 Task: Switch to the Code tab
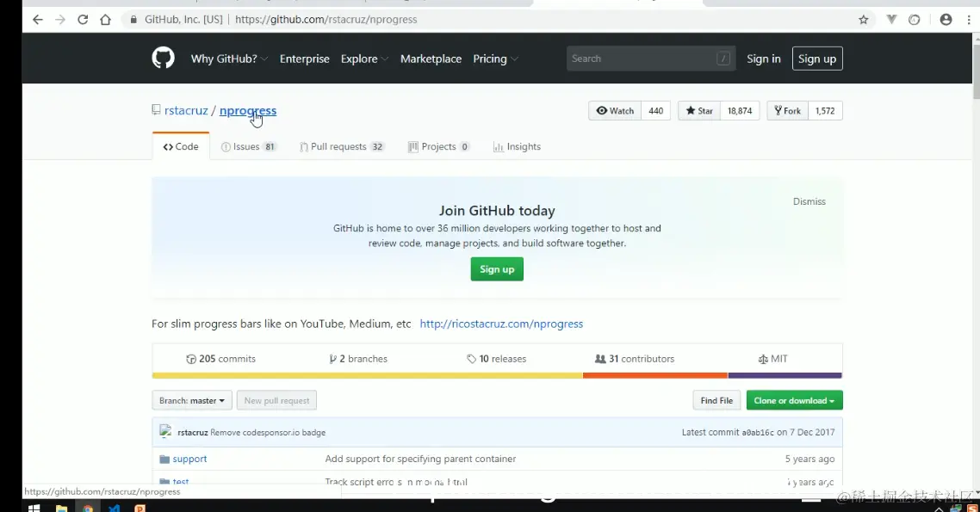pos(181,147)
